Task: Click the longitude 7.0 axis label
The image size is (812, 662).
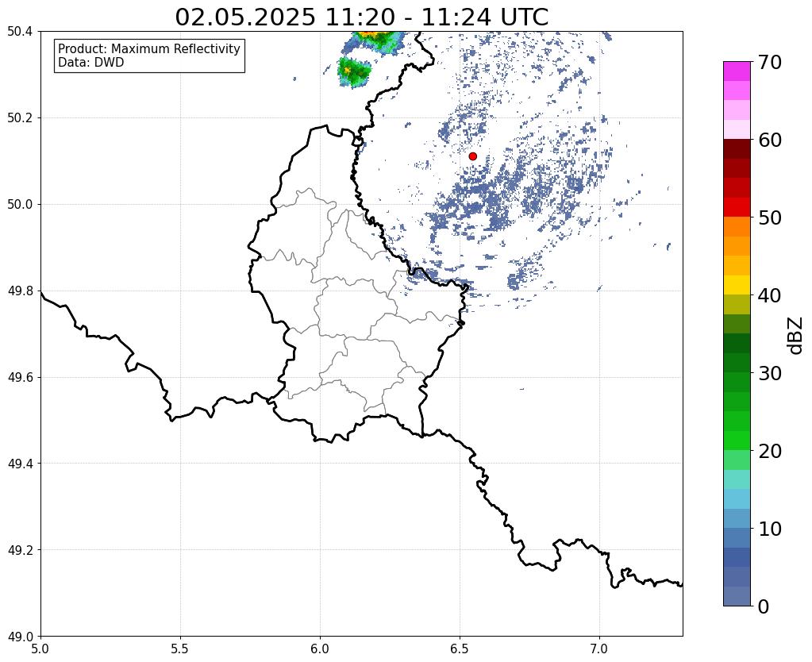Action: 599,649
